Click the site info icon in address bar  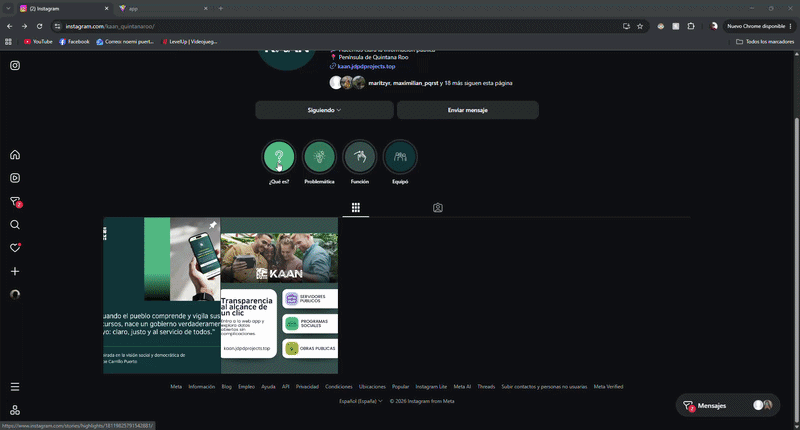(x=58, y=26)
